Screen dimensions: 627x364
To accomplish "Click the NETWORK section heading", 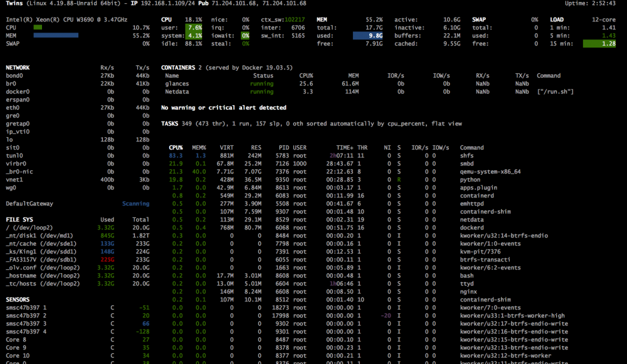I will point(18,68).
